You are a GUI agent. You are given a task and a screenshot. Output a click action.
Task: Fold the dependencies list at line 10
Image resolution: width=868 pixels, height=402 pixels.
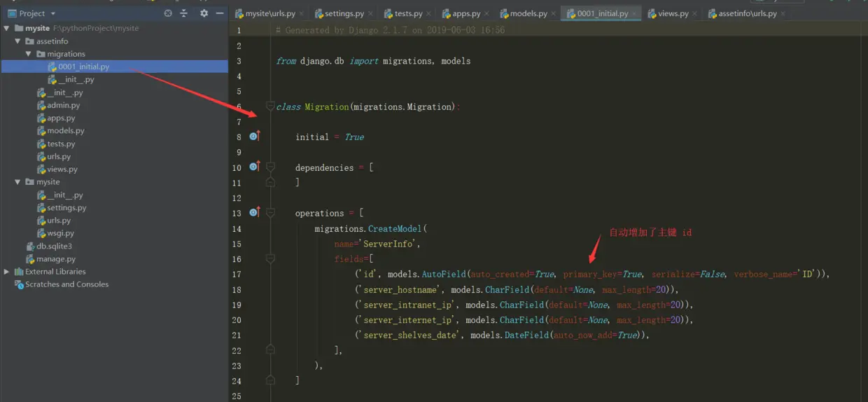click(270, 167)
